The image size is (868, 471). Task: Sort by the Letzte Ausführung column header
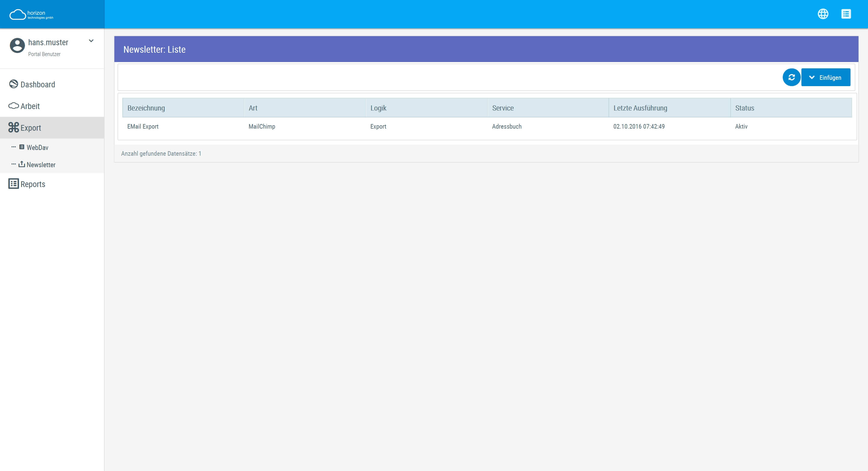[640, 108]
